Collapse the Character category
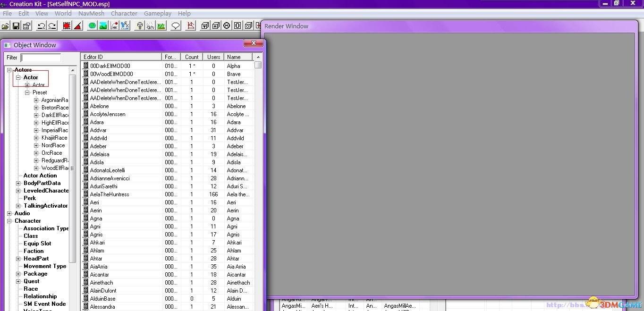644x311 pixels. click(x=9, y=221)
